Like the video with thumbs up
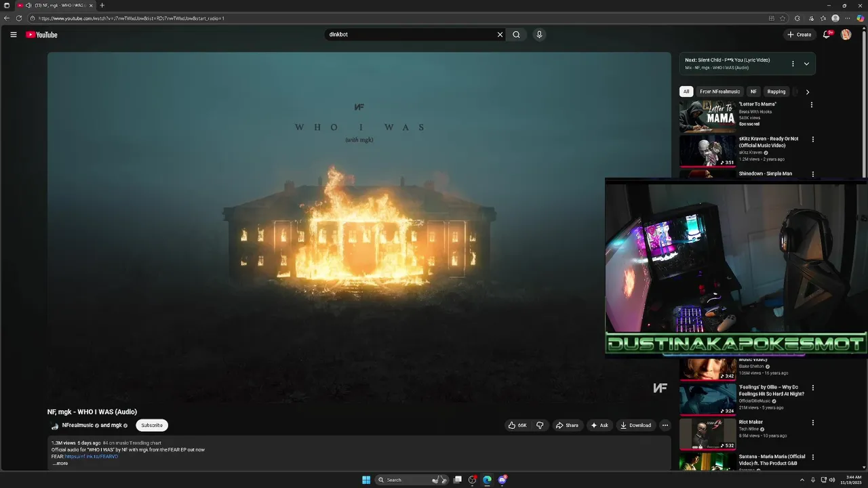868x488 pixels. click(517, 425)
